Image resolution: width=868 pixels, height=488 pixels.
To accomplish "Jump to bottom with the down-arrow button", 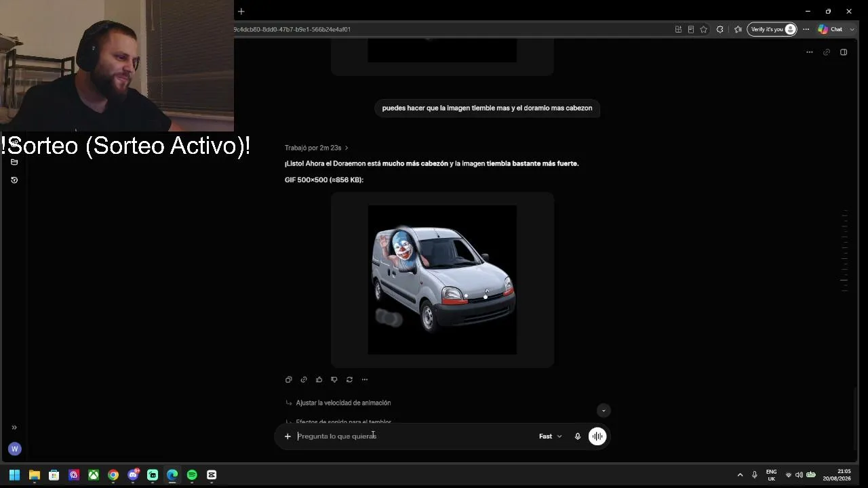I will 604,411.
